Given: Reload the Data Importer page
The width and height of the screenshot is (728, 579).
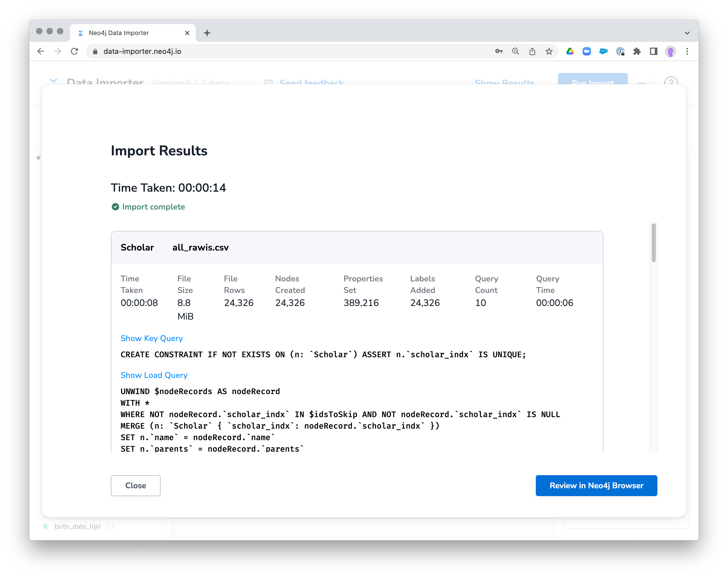Looking at the screenshot, I should (74, 51).
